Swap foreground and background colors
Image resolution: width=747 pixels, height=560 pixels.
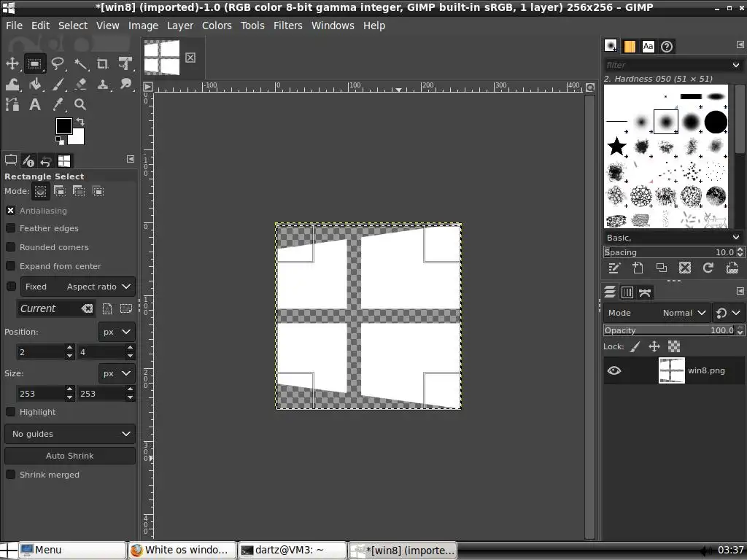point(80,122)
